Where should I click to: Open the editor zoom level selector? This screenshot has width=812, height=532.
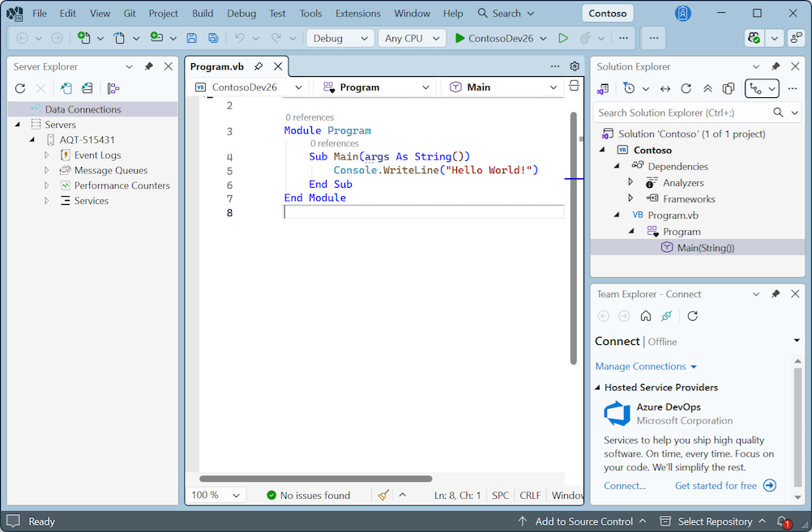[x=216, y=495]
